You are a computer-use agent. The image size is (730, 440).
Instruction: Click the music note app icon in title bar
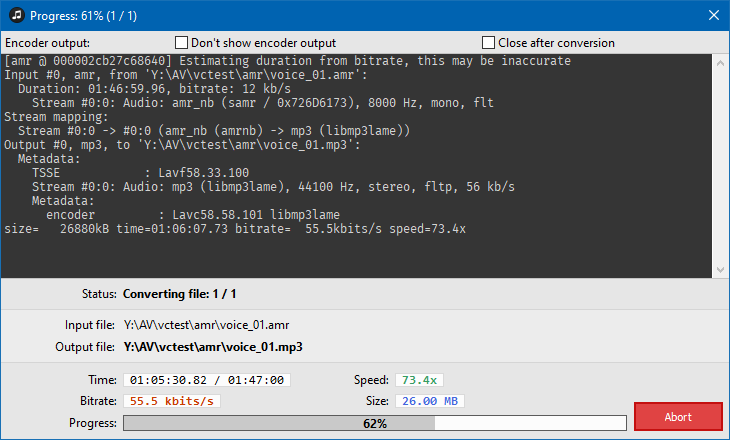17,15
